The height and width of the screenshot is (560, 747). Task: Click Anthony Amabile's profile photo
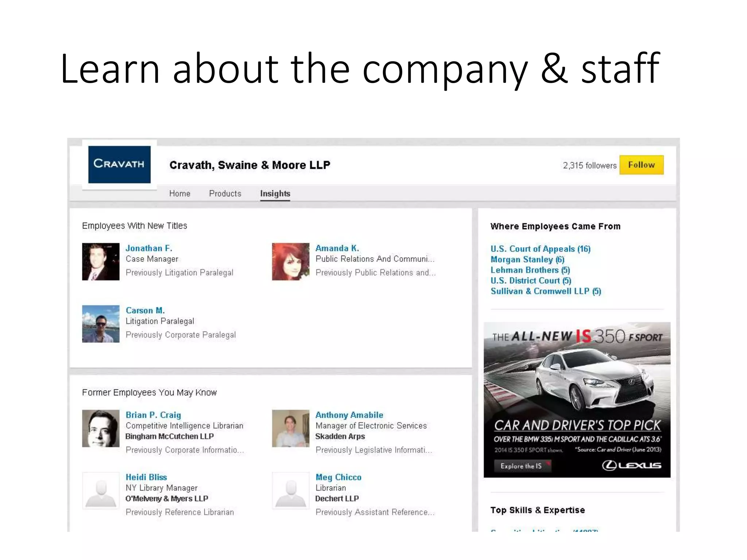coord(291,428)
